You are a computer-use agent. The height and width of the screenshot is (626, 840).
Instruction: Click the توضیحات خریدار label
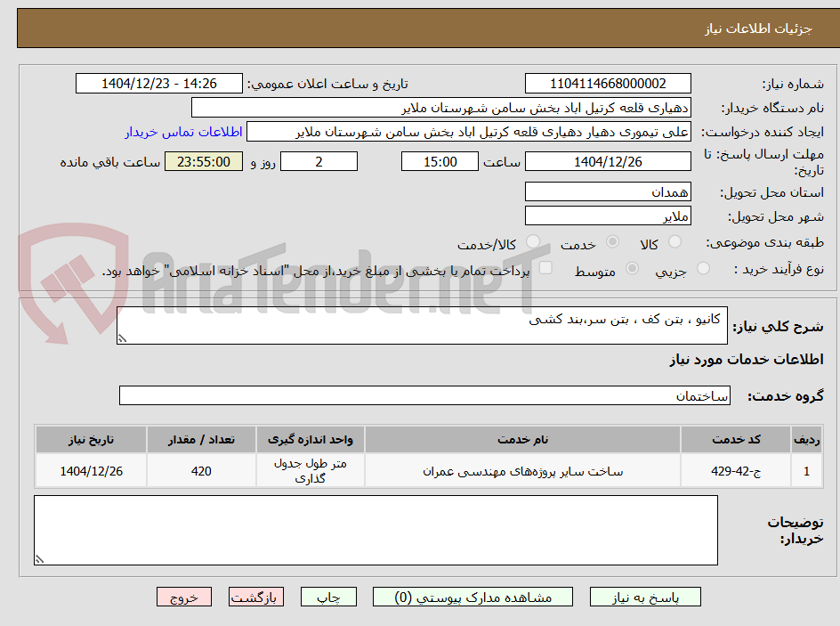pyautogui.click(x=796, y=530)
